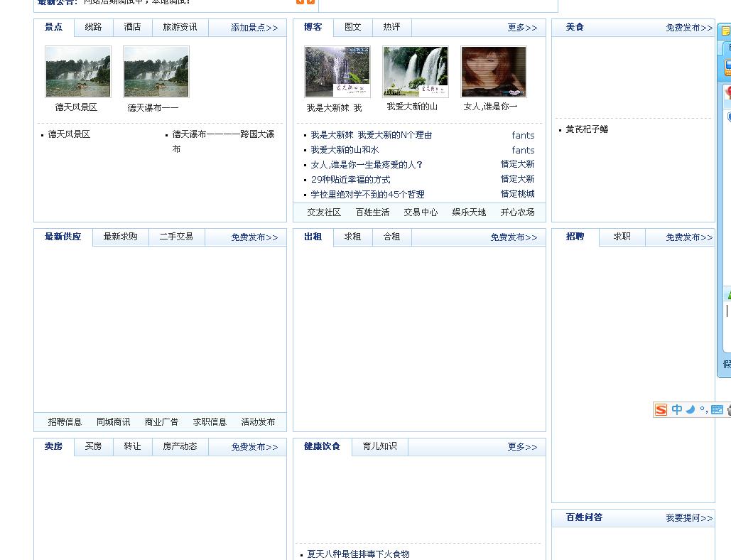
Task: Open the 房产动态 tab
Action: [180, 447]
